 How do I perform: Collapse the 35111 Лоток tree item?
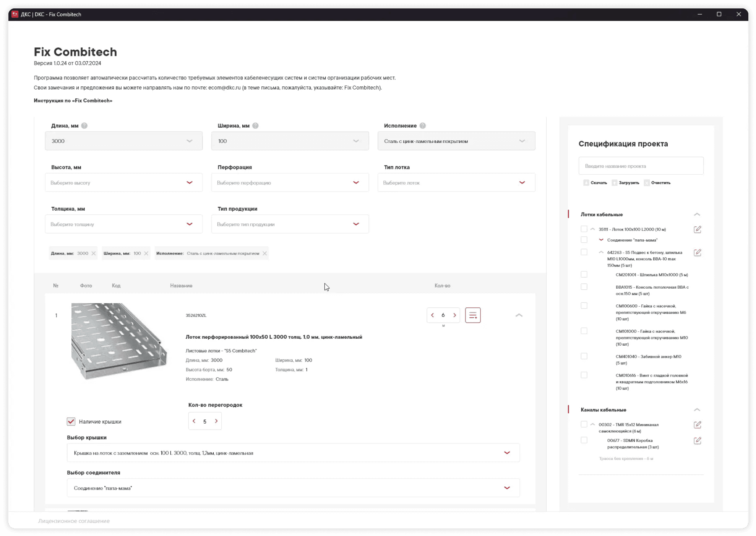(x=592, y=229)
